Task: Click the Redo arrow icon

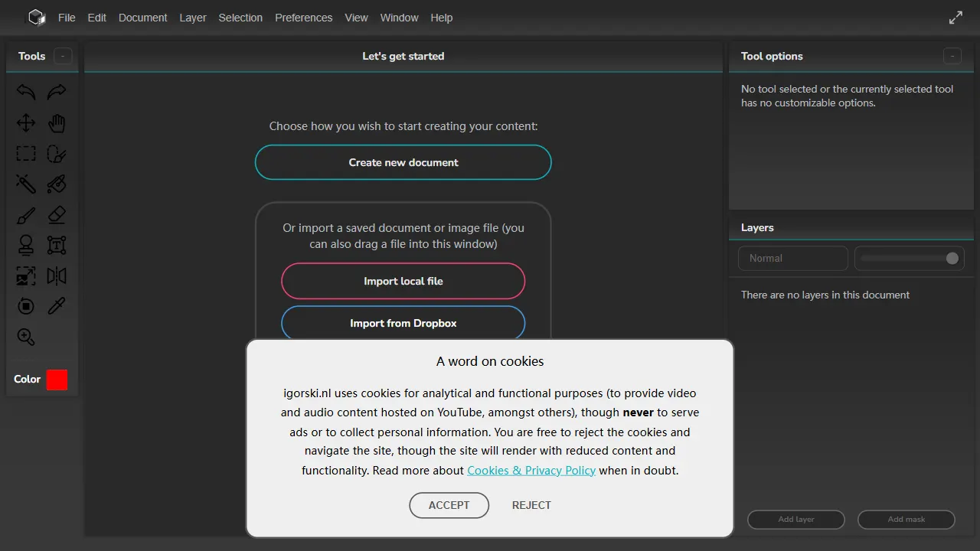Action: [57, 93]
